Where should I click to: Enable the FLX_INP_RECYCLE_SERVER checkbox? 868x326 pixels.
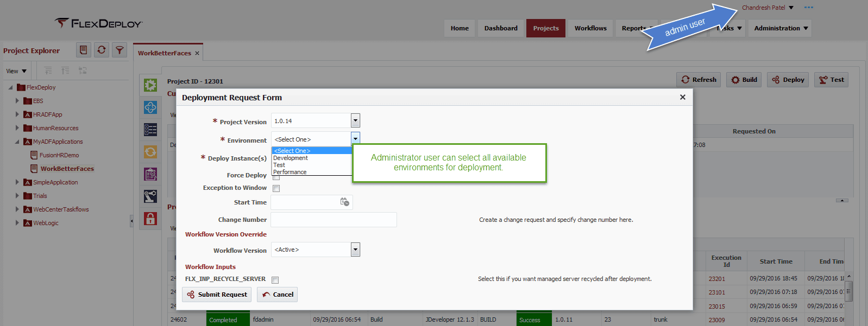[275, 280]
